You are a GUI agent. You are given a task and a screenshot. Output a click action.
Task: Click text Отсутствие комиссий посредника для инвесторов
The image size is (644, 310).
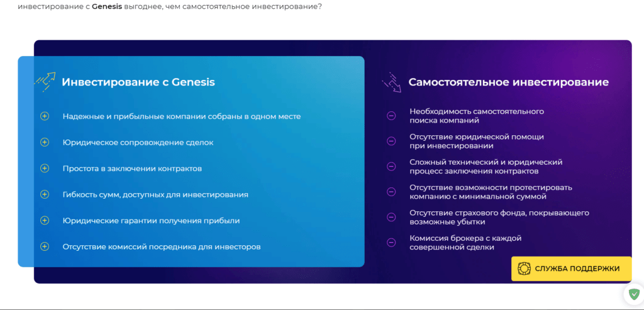(162, 246)
